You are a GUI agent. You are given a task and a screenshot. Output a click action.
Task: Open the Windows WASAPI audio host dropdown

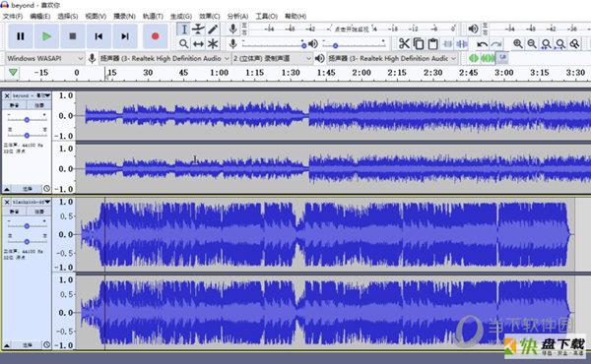point(44,58)
